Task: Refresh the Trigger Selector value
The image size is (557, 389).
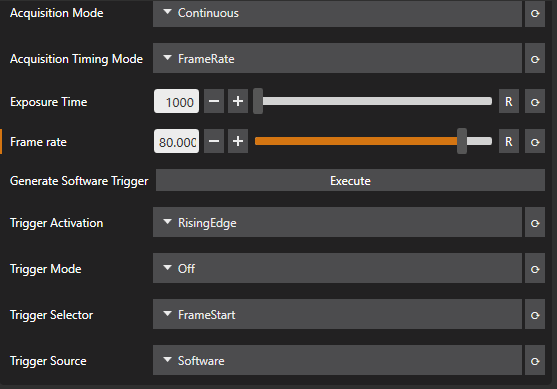Action: (535, 314)
